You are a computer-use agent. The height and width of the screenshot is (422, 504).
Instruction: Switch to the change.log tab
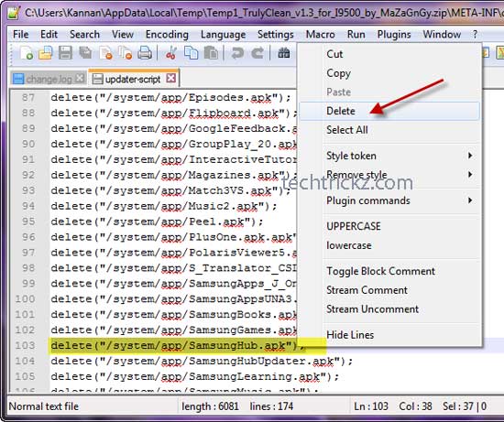(49, 79)
